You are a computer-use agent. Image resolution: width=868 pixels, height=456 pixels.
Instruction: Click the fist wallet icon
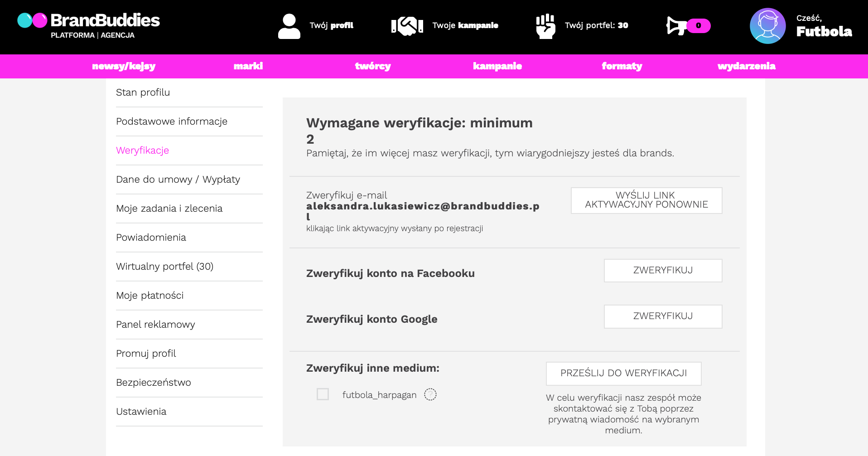[x=545, y=26]
